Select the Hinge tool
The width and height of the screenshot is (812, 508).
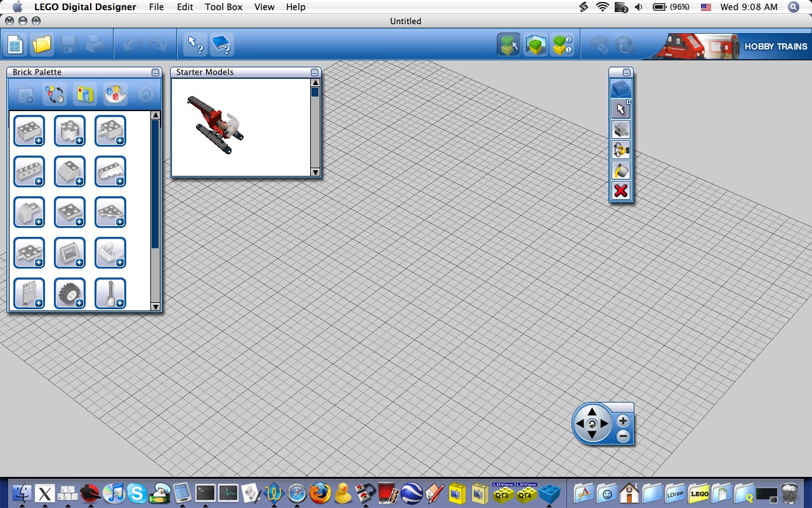tap(620, 150)
